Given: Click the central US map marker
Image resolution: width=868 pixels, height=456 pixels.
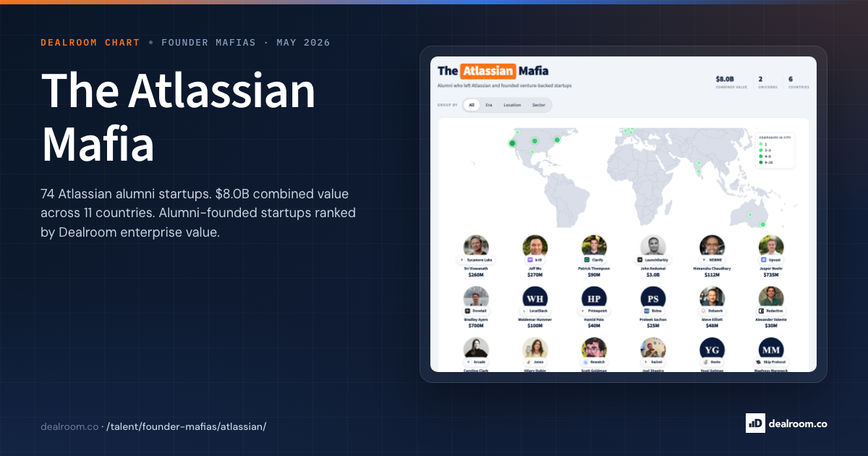Looking at the screenshot, I should coord(535,140).
